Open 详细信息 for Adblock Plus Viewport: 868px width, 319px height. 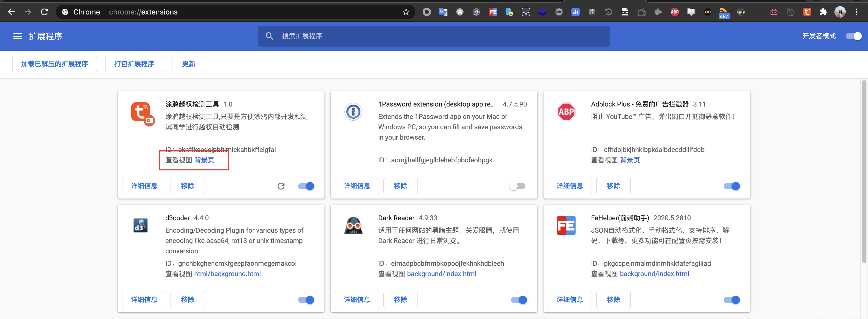570,186
